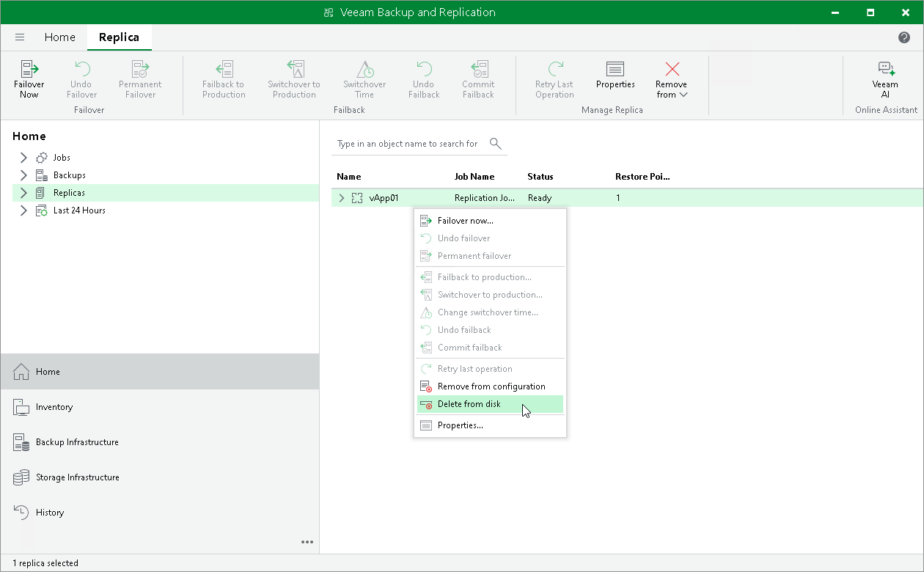Click the Retry Last Operation ribbon icon

[x=555, y=69]
